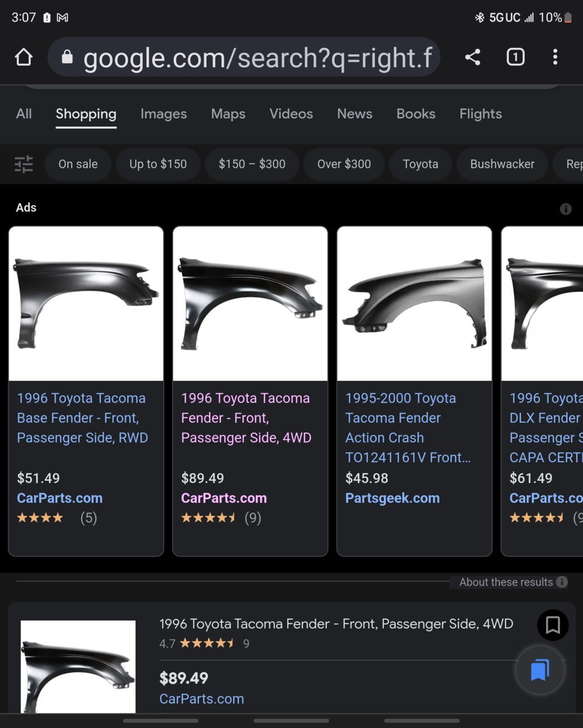Open the Base Fender RWD product image

coord(86,303)
